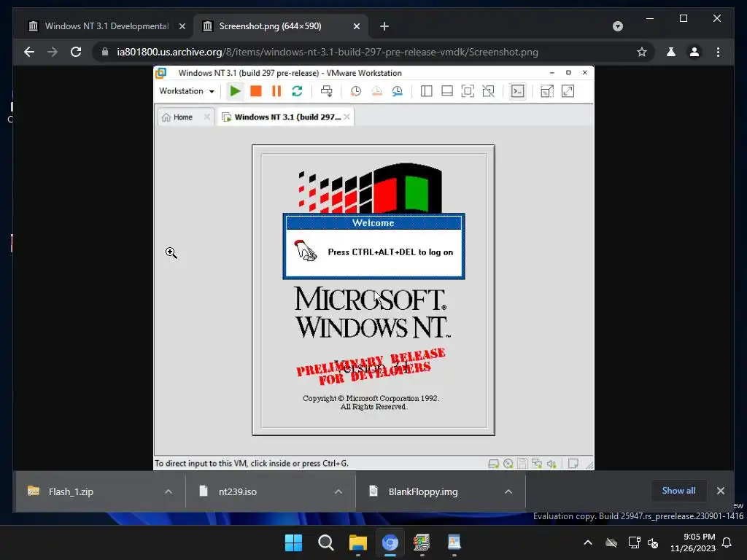
Task: Click the archive.org URL in the address bar
Action: [328, 52]
